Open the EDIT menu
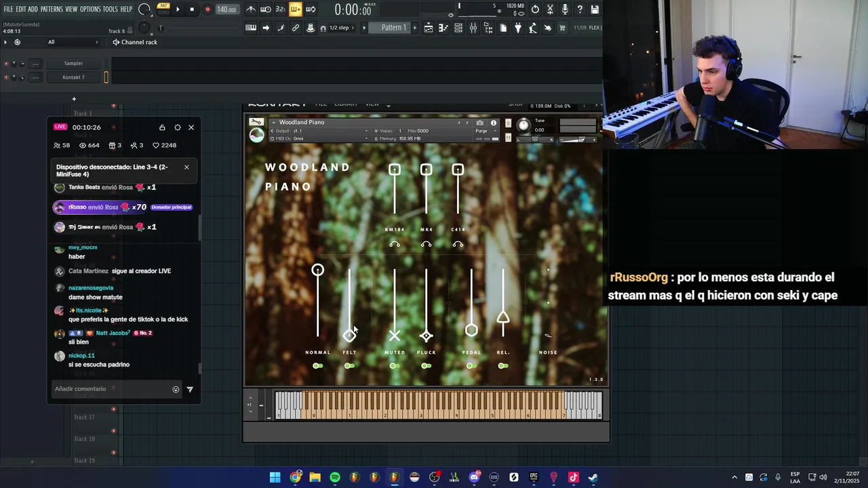Viewport: 868px width, 488px height. tap(21, 9)
